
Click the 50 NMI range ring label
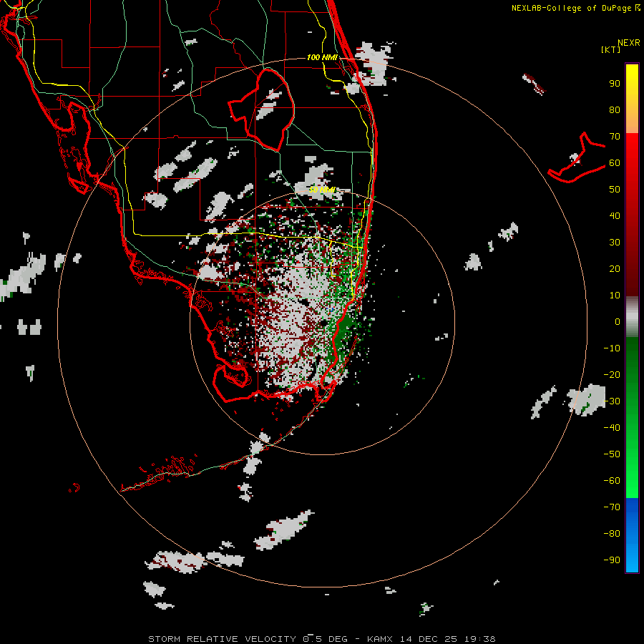point(322,190)
